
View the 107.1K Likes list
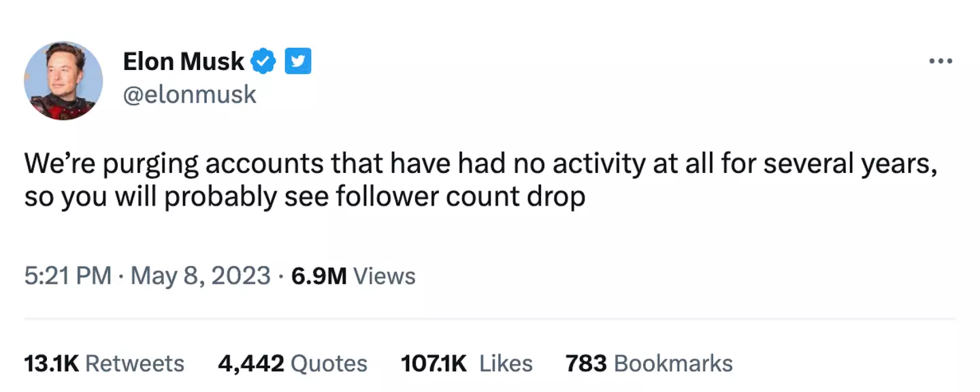(434, 363)
